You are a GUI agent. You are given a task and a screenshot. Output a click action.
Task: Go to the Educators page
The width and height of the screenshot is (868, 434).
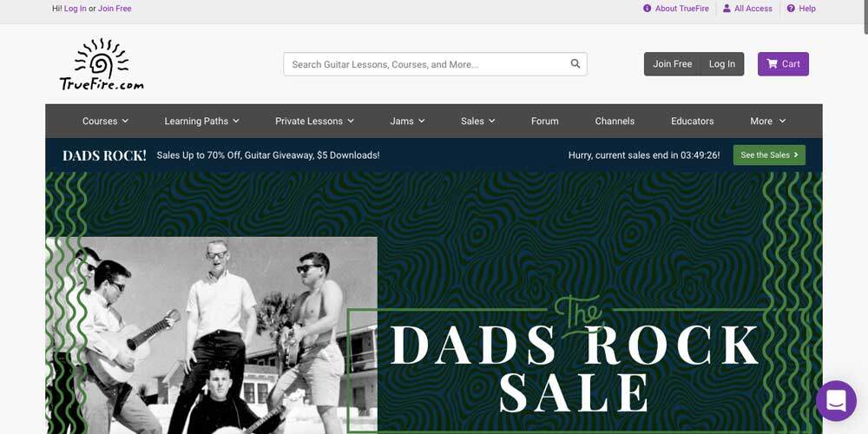coord(693,121)
